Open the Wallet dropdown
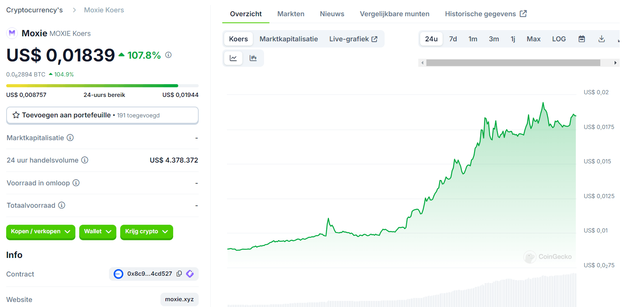 click(x=97, y=232)
